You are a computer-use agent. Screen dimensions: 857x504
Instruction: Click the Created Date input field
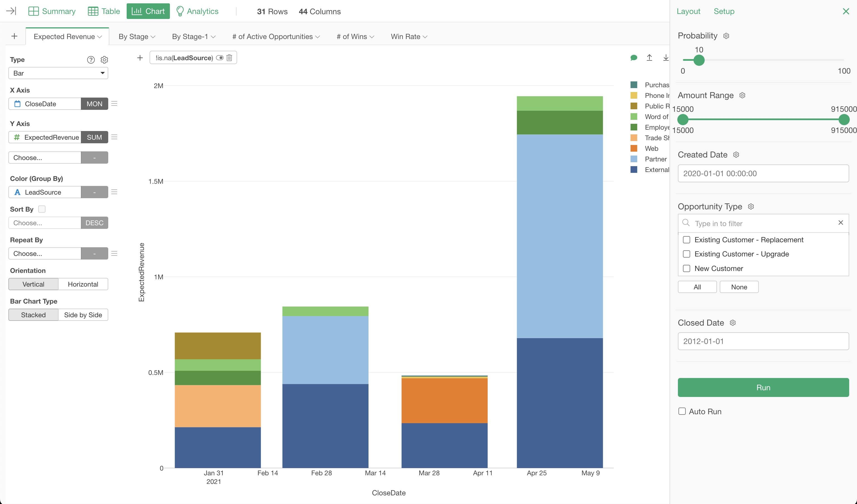pos(763,173)
